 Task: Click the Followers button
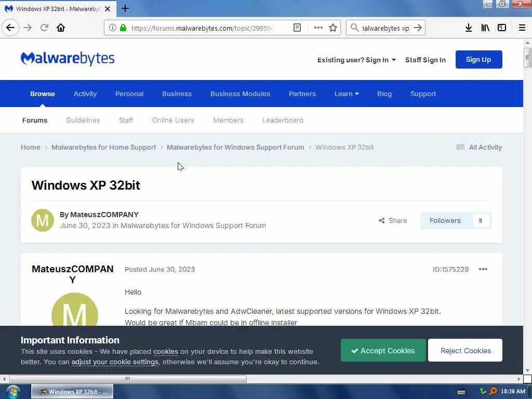[x=445, y=220]
